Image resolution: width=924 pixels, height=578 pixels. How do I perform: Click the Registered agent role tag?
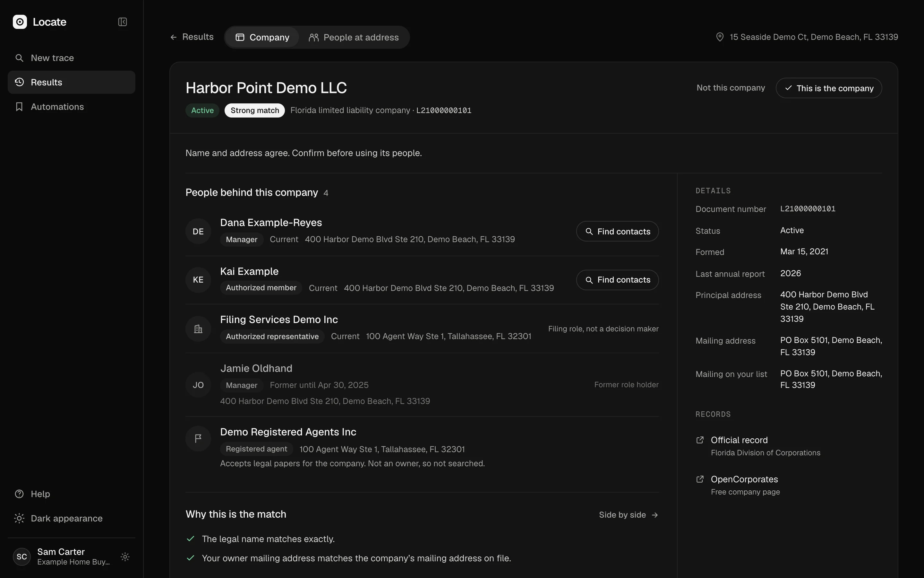pos(256,449)
